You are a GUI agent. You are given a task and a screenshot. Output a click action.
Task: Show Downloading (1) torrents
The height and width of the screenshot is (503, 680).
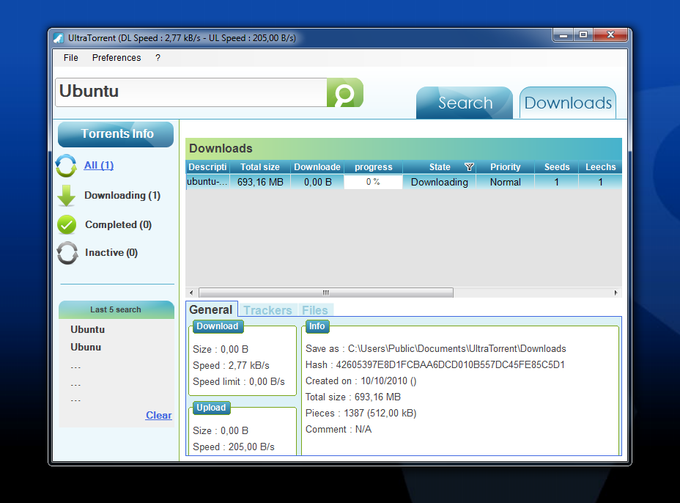coord(122,196)
